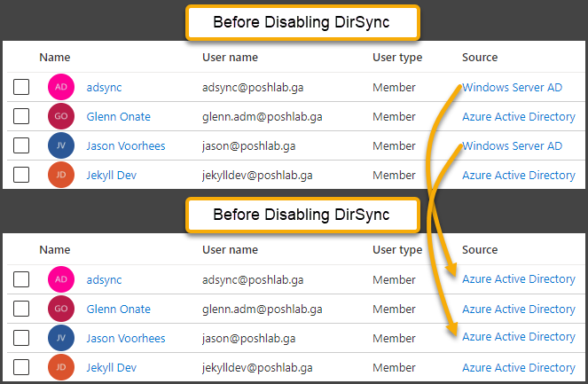Image resolution: width=588 pixels, height=384 pixels.
Task: Open the Glenn Onate link in the upper table
Action: click(119, 117)
